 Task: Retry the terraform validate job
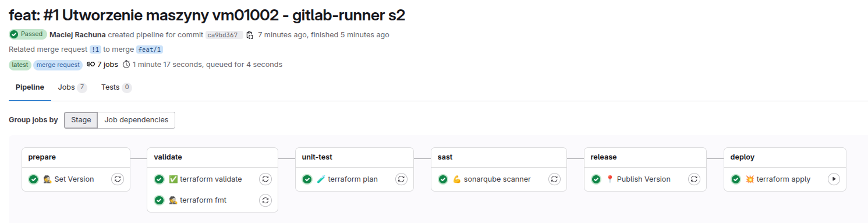point(265,179)
